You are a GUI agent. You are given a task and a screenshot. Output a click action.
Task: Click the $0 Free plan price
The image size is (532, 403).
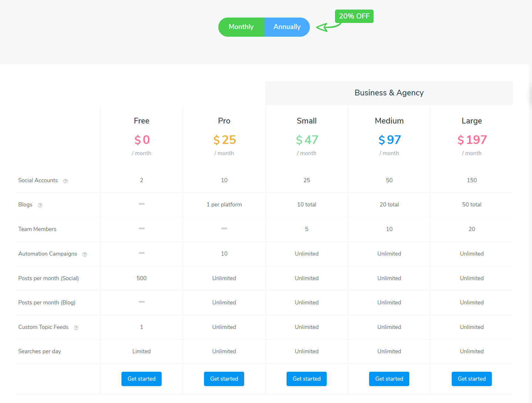pyautogui.click(x=141, y=140)
